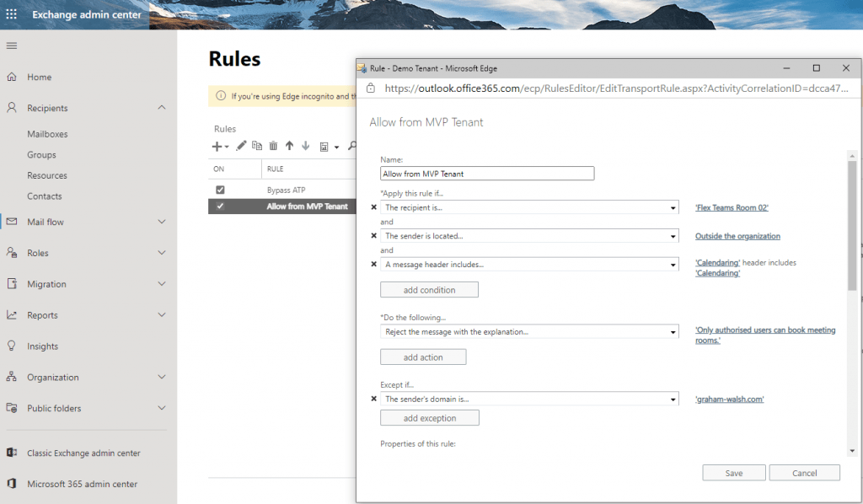Toggle the Allow from MVP Tenant checkbox
The height and width of the screenshot is (504, 863).
pos(220,206)
